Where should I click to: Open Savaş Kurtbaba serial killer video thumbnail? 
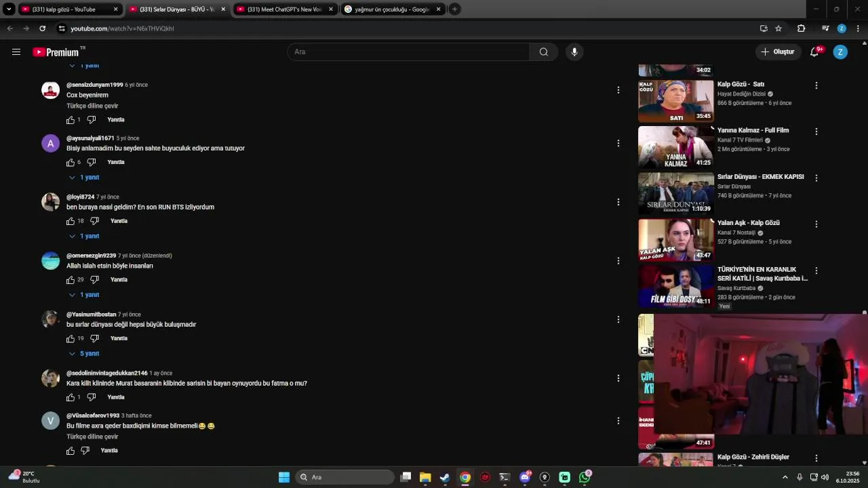pyautogui.click(x=675, y=286)
